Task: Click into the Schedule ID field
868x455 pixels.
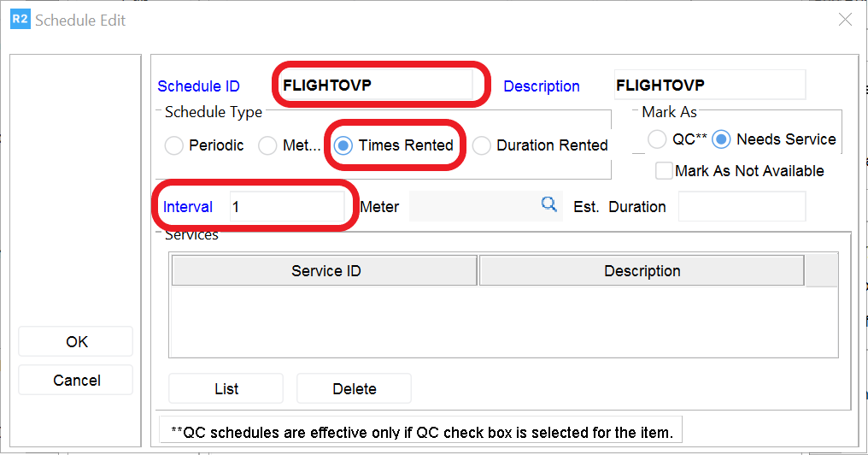Action: pyautogui.click(x=376, y=86)
